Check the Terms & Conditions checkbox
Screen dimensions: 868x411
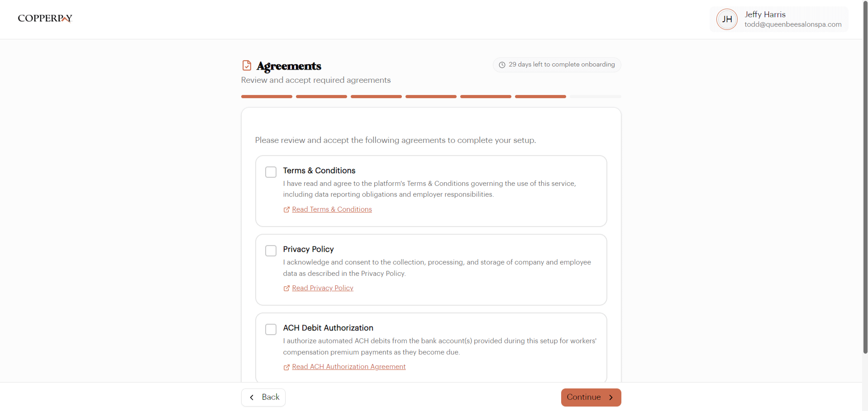(271, 172)
